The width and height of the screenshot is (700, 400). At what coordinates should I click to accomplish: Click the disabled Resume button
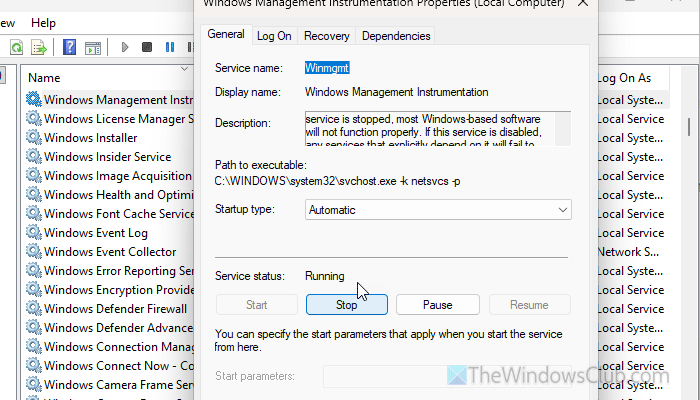(529, 305)
